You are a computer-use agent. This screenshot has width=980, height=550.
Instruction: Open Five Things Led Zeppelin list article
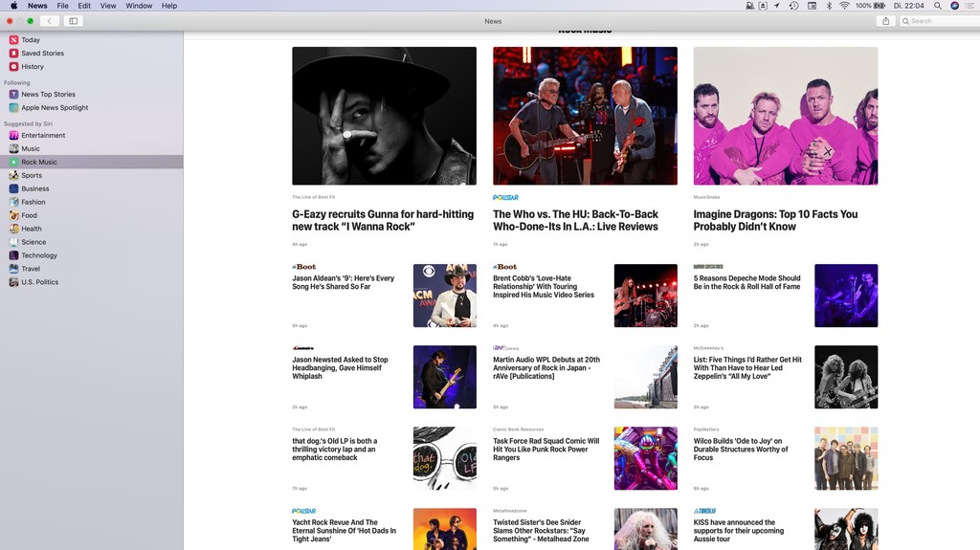[747, 368]
